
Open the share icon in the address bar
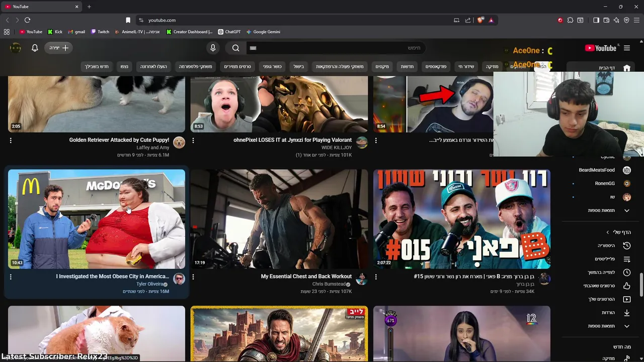point(468,20)
